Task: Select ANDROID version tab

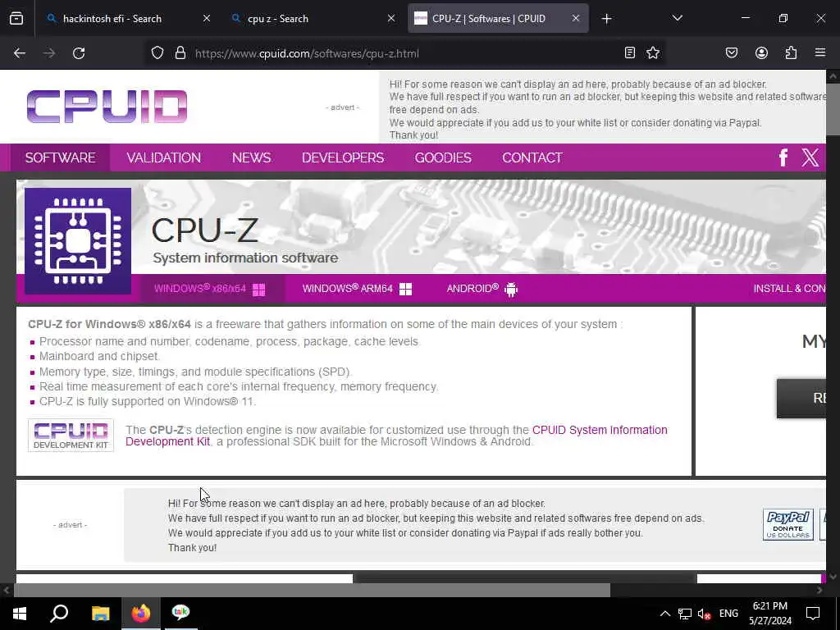Action: click(482, 289)
